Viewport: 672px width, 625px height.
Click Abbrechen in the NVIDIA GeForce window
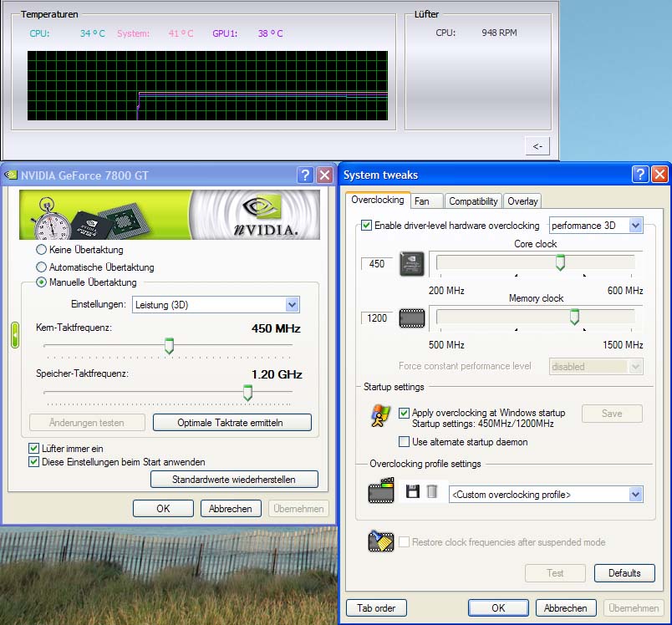pos(231,509)
